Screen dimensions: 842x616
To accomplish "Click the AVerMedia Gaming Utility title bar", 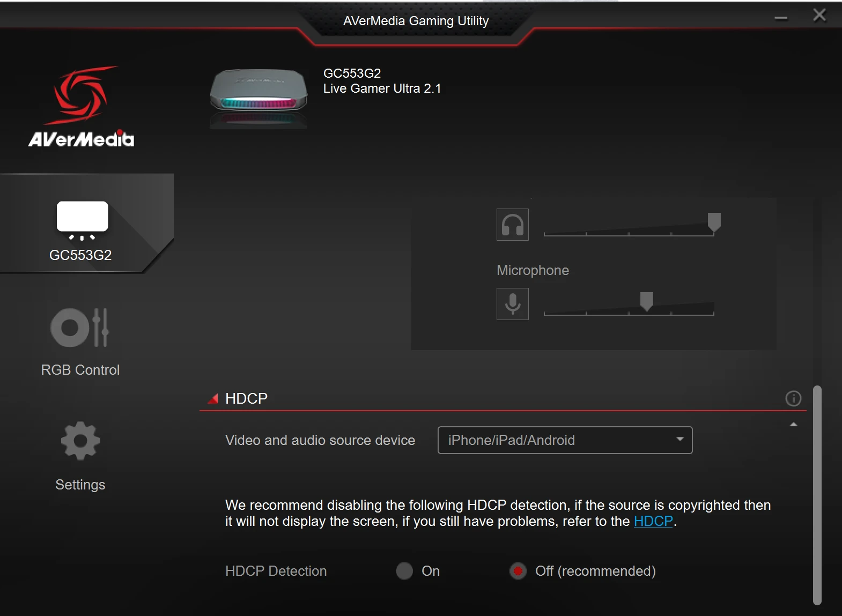I will (x=416, y=21).
